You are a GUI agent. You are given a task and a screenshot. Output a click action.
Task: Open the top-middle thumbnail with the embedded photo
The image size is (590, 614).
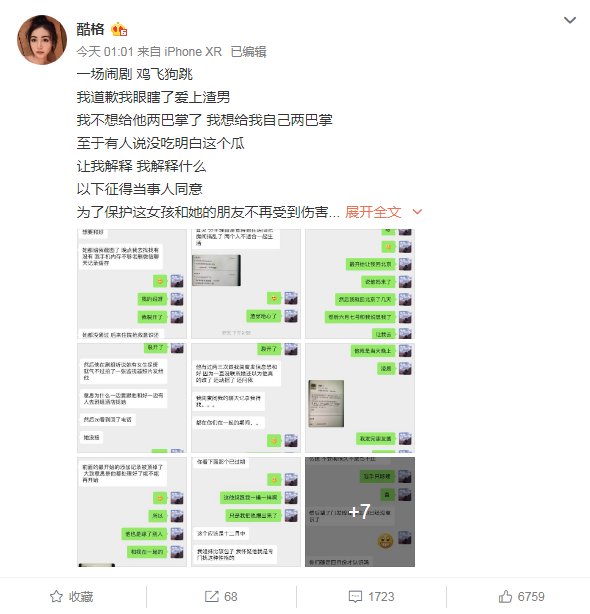(246, 284)
